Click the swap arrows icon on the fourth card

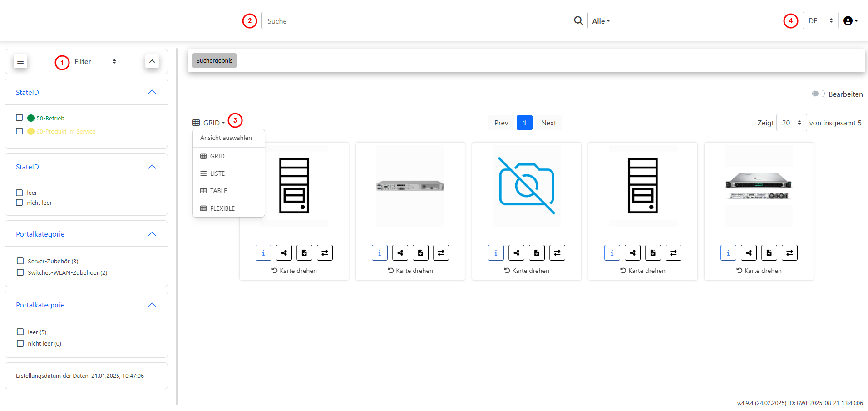[673, 253]
